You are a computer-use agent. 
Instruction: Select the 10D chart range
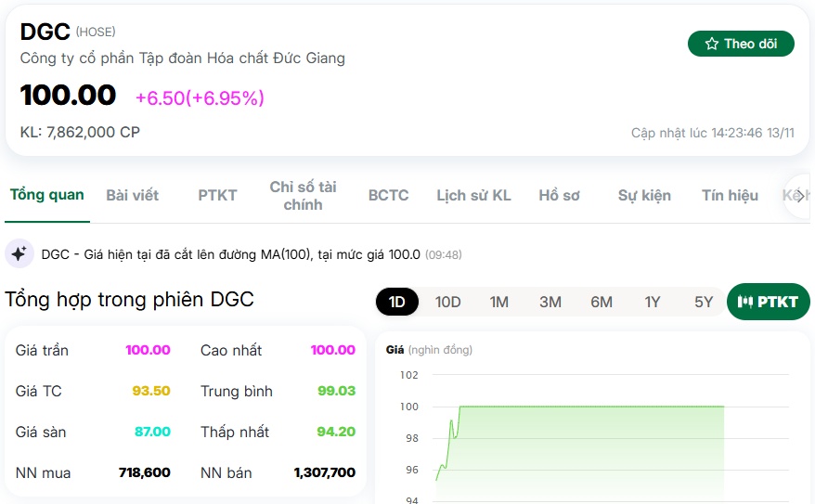pos(447,302)
